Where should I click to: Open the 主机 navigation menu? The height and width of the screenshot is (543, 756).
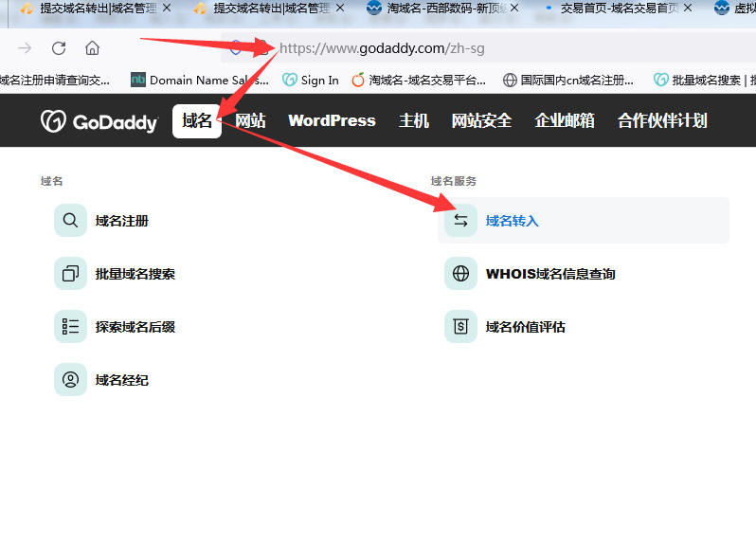414,121
